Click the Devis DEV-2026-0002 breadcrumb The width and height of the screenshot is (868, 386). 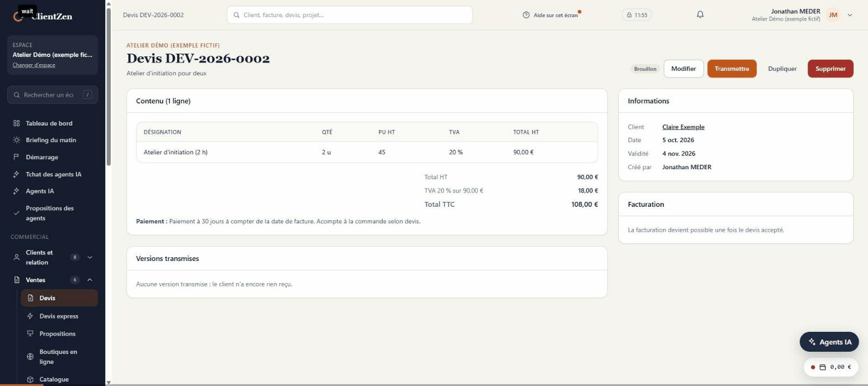click(x=153, y=15)
